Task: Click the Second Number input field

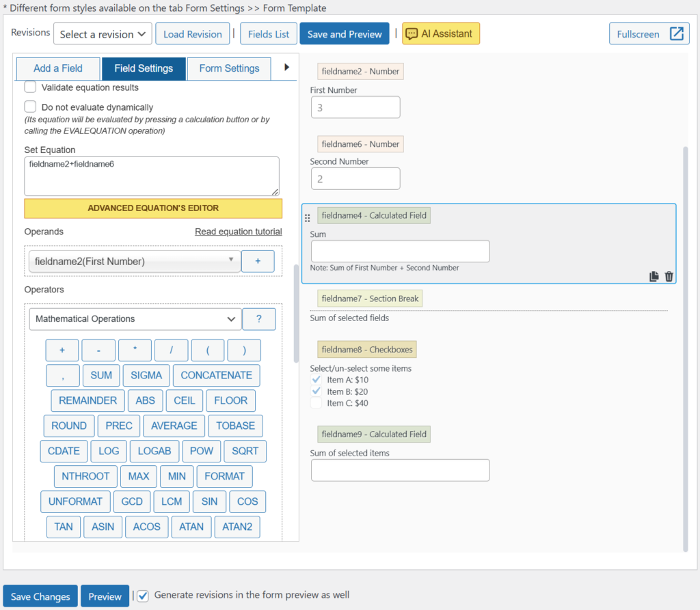Action: [x=355, y=178]
